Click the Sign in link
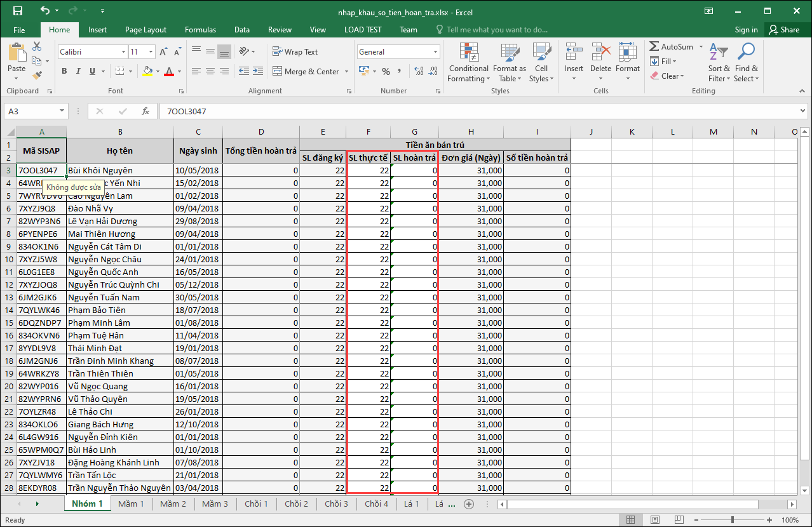The height and width of the screenshot is (527, 812). 746,30
